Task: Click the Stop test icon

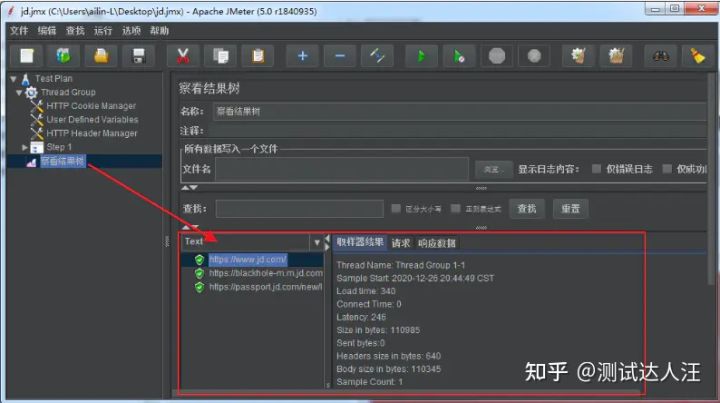Action: coord(496,56)
